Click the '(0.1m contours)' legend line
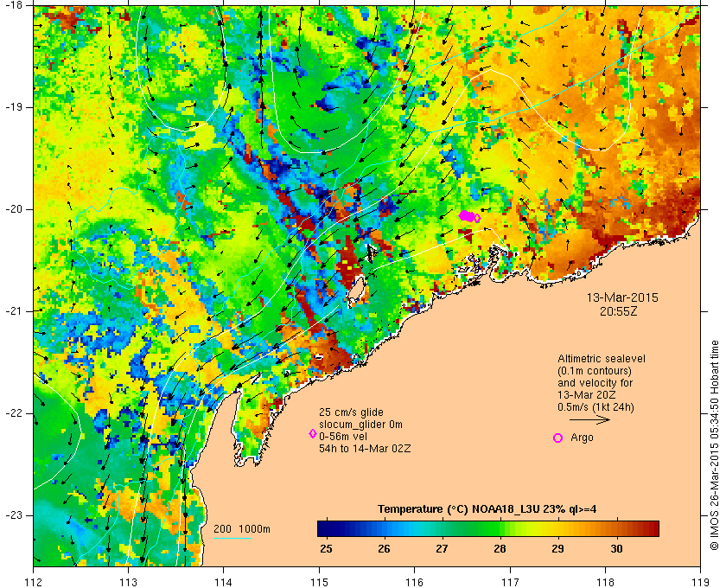 [x=595, y=371]
